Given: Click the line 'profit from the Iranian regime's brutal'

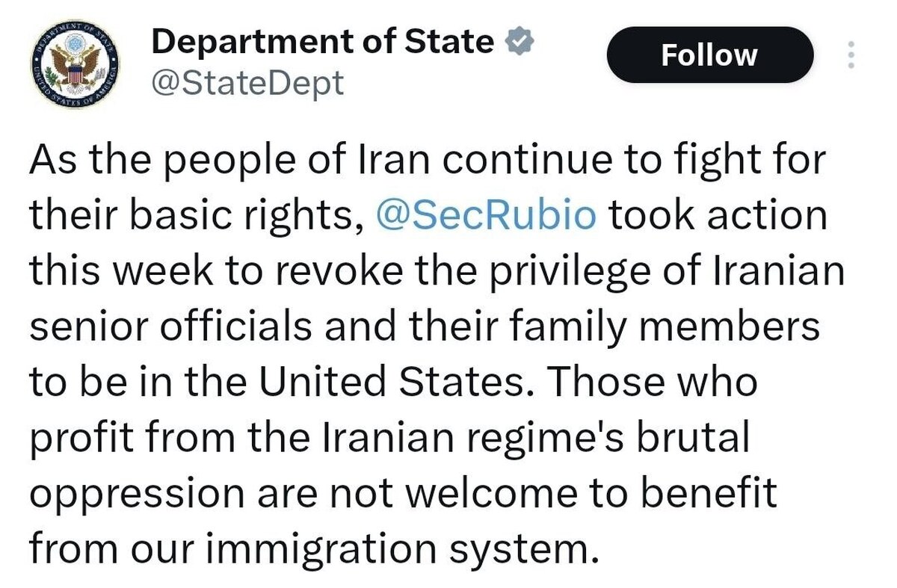Looking at the screenshot, I should click(389, 439).
